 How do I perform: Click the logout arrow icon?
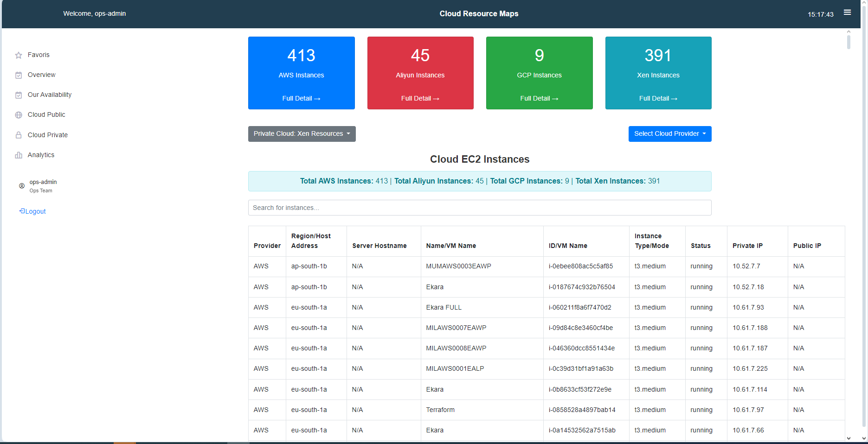pyautogui.click(x=22, y=211)
